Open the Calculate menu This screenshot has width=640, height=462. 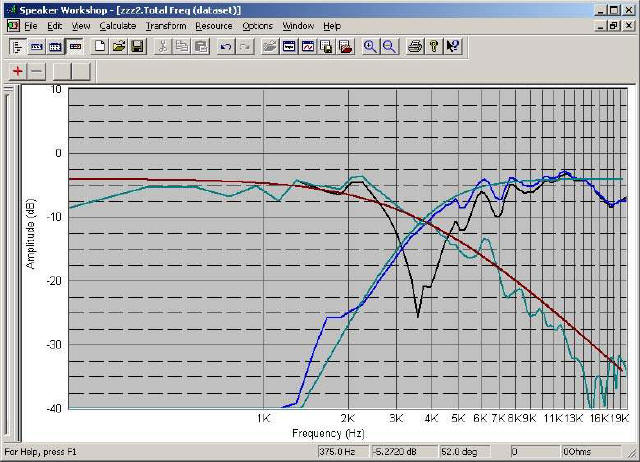[117, 25]
